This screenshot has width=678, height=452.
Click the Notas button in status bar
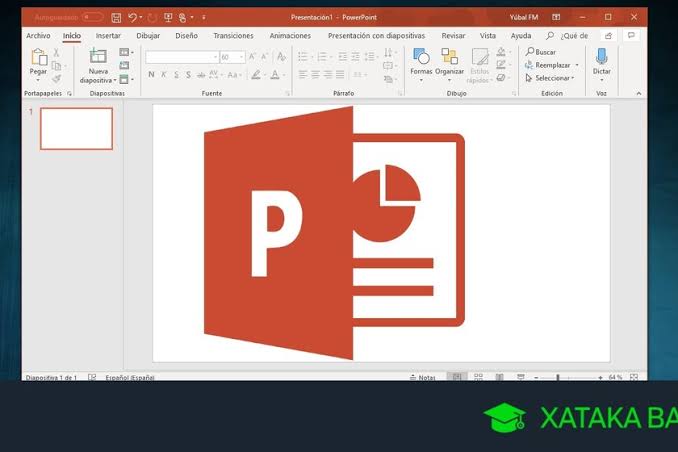[422, 377]
